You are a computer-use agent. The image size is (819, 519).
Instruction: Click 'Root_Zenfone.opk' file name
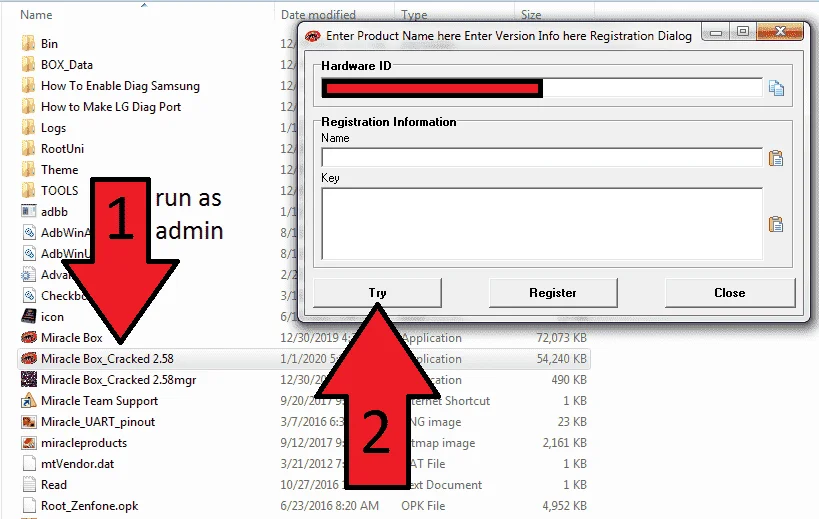click(89, 506)
